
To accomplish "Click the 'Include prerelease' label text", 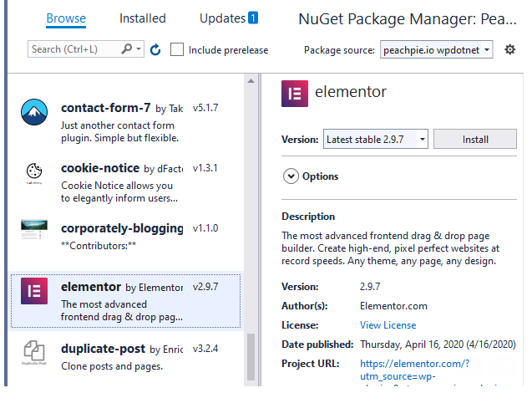I will pos(228,50).
